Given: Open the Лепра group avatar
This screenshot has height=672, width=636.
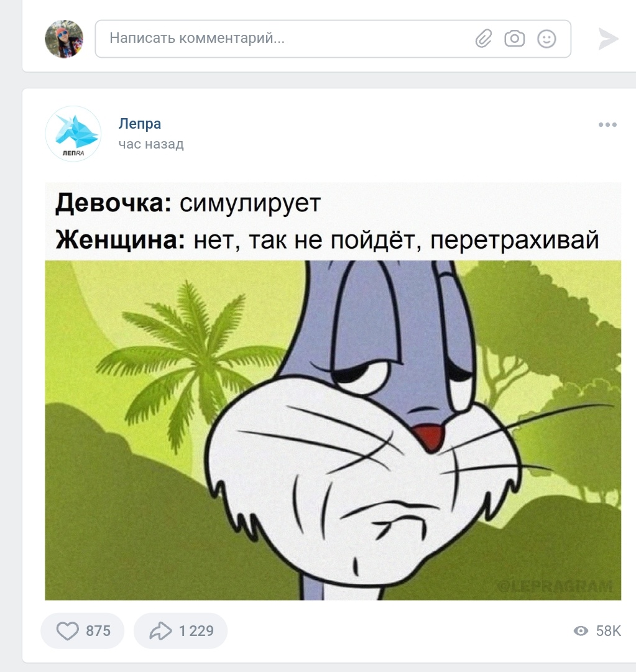Looking at the screenshot, I should click(x=73, y=134).
